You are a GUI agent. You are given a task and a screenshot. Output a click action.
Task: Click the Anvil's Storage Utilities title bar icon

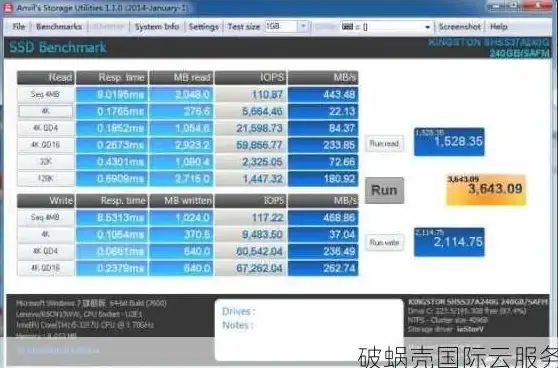pos(8,7)
